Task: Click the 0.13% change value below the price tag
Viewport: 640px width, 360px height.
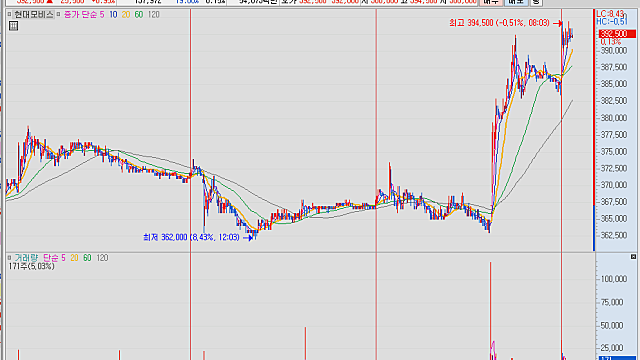Action: [611, 42]
